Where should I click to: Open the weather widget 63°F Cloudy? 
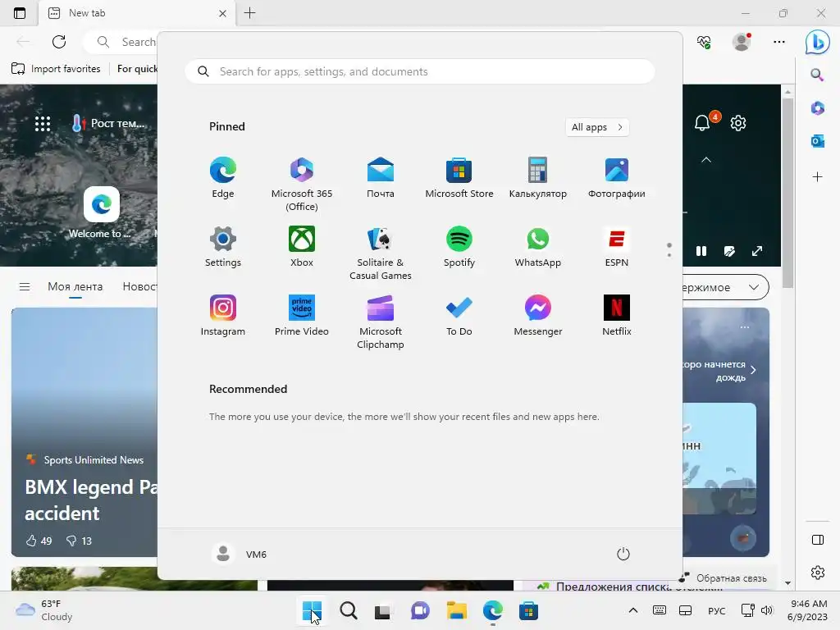(x=44, y=610)
